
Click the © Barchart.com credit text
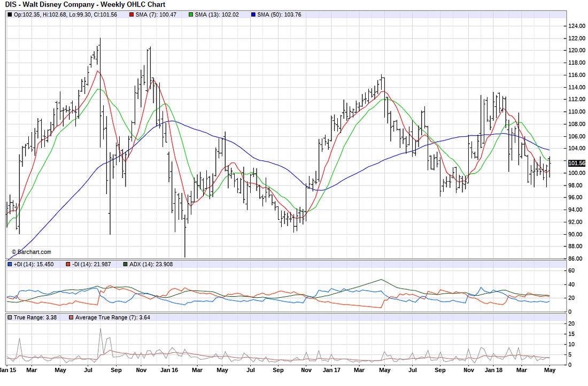click(32, 252)
